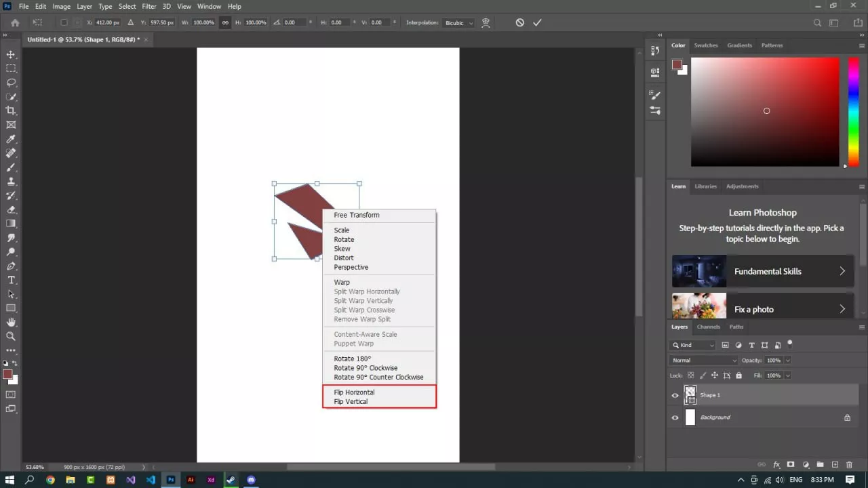This screenshot has height=488, width=868.
Task: Hide the Background layer
Action: 675,418
